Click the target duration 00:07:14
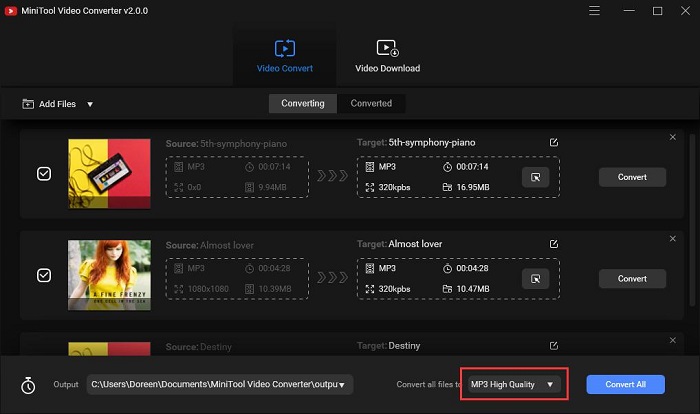This screenshot has width=700, height=414. coord(472,167)
